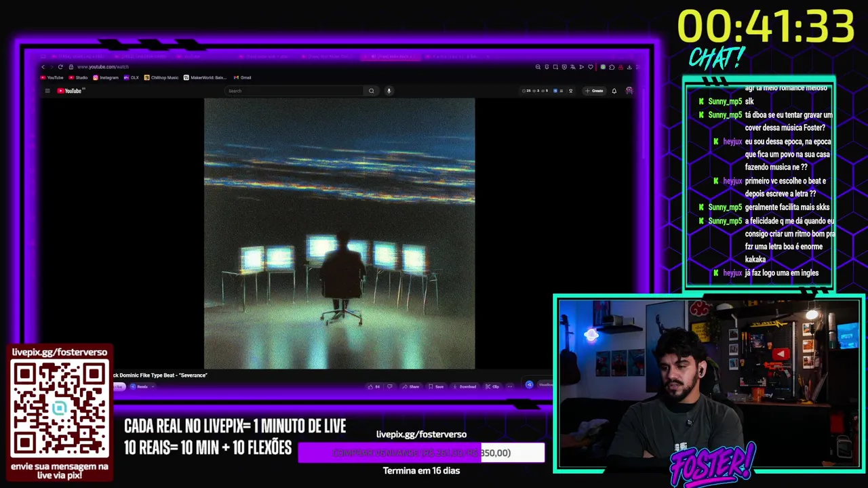
Task: Click the Save button under the video
Action: tap(436, 386)
